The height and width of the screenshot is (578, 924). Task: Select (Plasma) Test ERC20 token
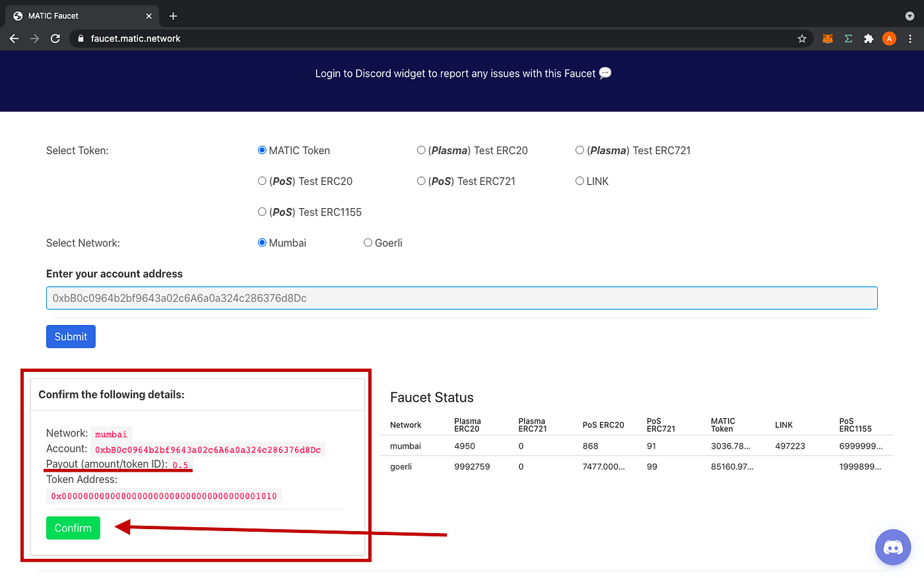[421, 150]
